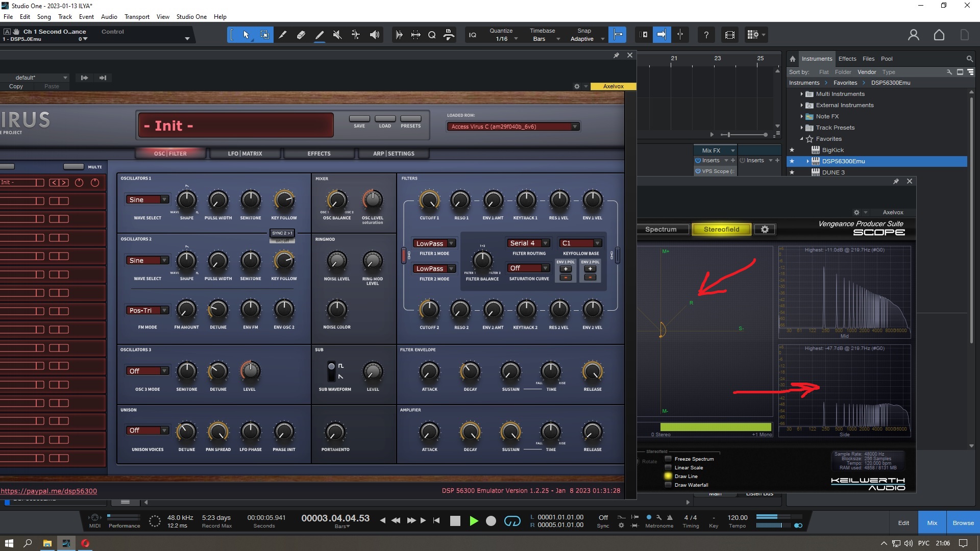The width and height of the screenshot is (980, 551).
Task: Select the Bend tool
Action: (x=356, y=35)
